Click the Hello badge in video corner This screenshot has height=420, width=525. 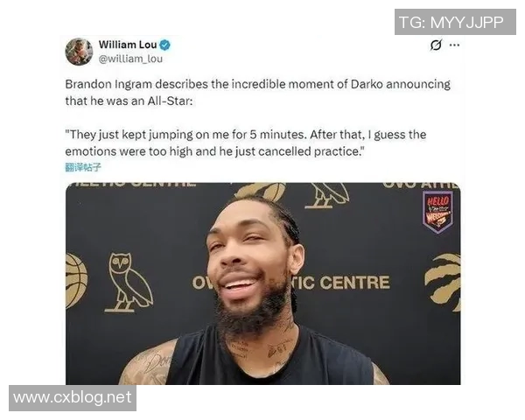pos(437,212)
